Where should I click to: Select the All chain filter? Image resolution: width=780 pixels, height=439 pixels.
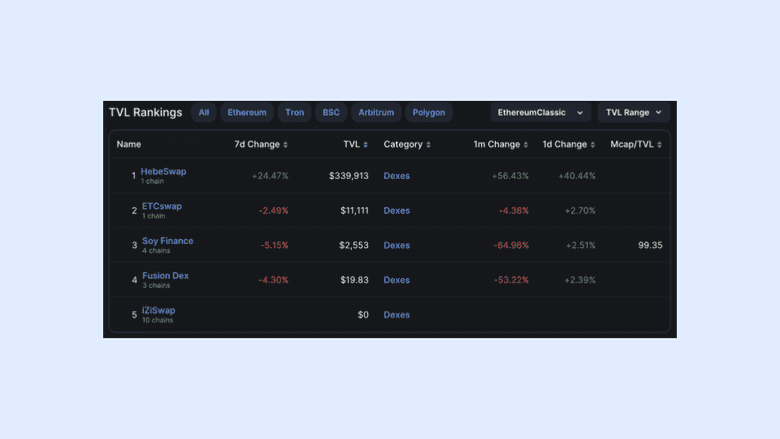pos(204,113)
